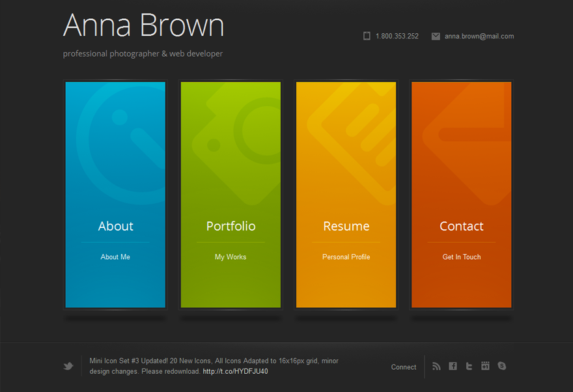Click the 'About Me' subtitle
The height and width of the screenshot is (392, 573).
115,257
